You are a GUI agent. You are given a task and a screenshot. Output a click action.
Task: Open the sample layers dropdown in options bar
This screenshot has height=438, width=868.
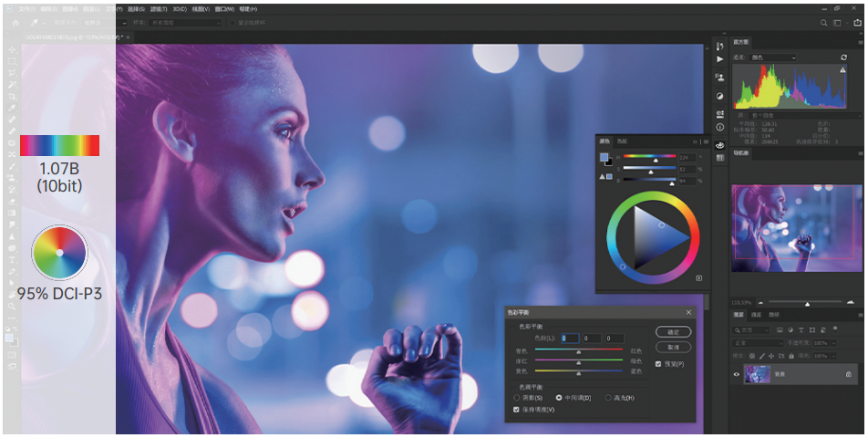185,23
